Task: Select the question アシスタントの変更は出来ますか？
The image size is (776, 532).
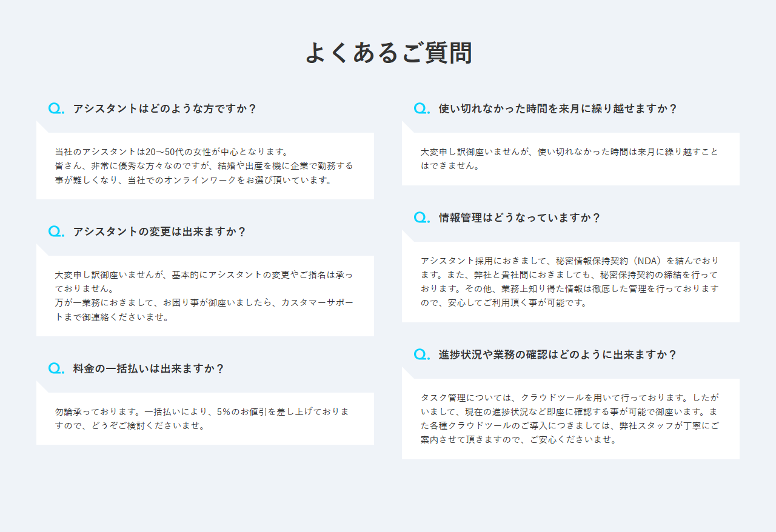Action: tap(159, 232)
